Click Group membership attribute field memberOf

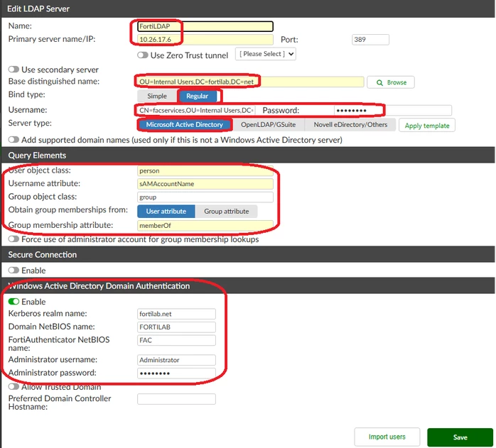coord(205,226)
